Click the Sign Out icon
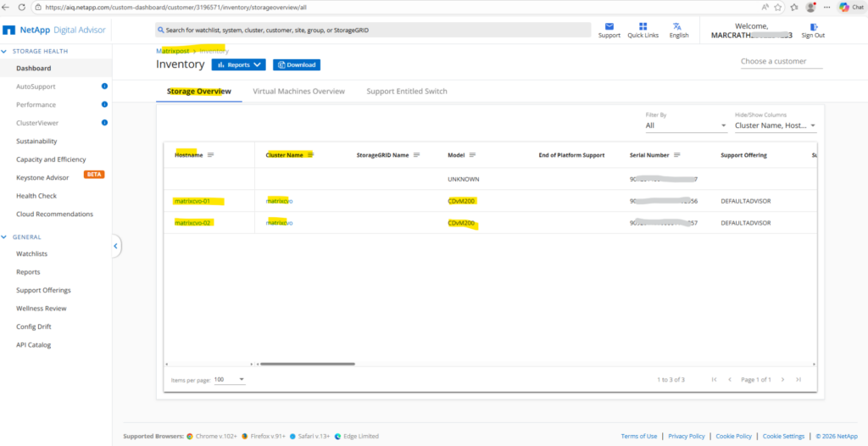This screenshot has height=446, width=868. coord(813,27)
